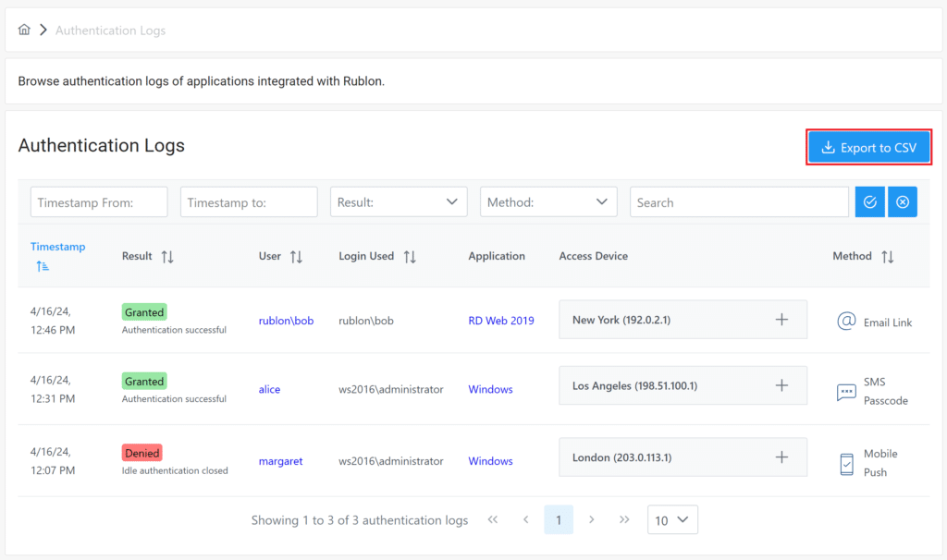947x560 pixels.
Task: Apply filters with the checkmark button
Action: 869,202
